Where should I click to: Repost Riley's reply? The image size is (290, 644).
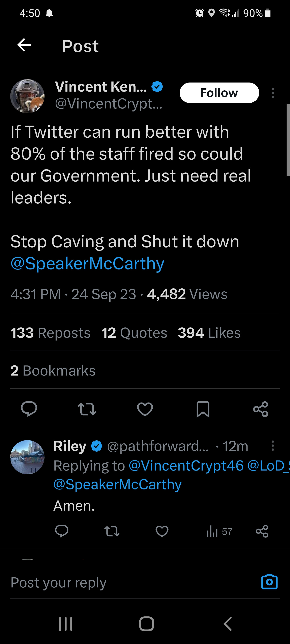tap(112, 531)
